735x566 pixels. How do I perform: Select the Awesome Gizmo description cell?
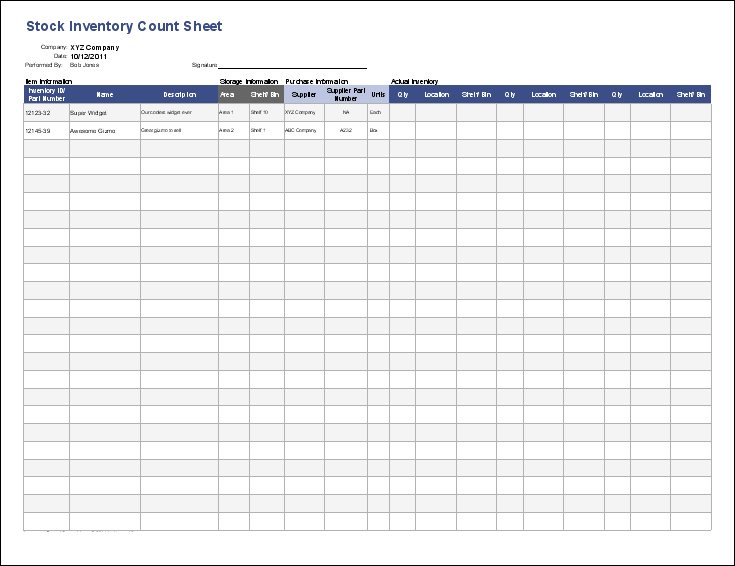coord(180,131)
